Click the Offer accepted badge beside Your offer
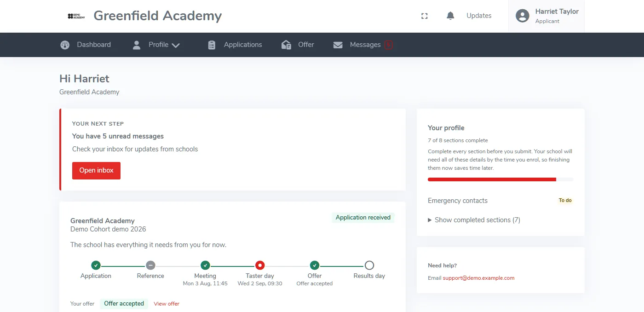Screen dimensions: 644x312 pos(124,304)
